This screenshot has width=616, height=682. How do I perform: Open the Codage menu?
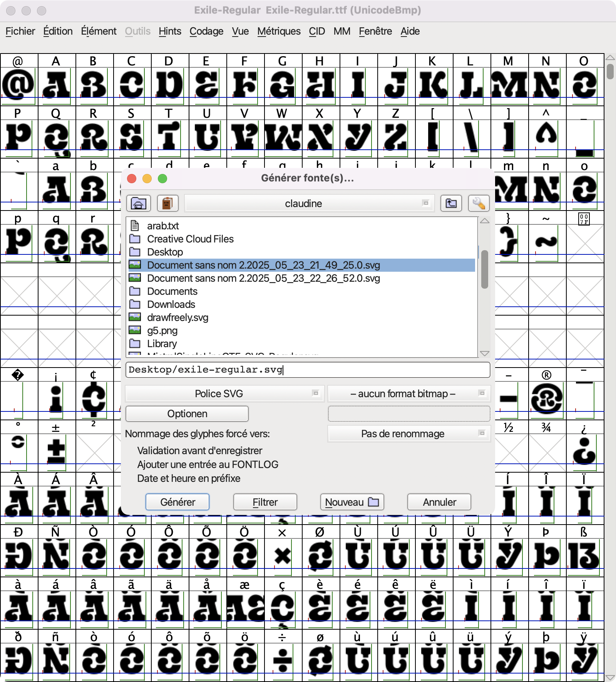click(x=206, y=31)
